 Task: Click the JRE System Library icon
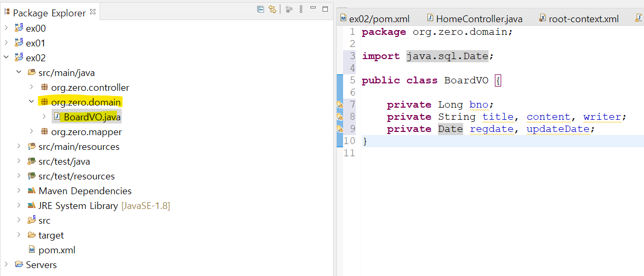(32, 205)
